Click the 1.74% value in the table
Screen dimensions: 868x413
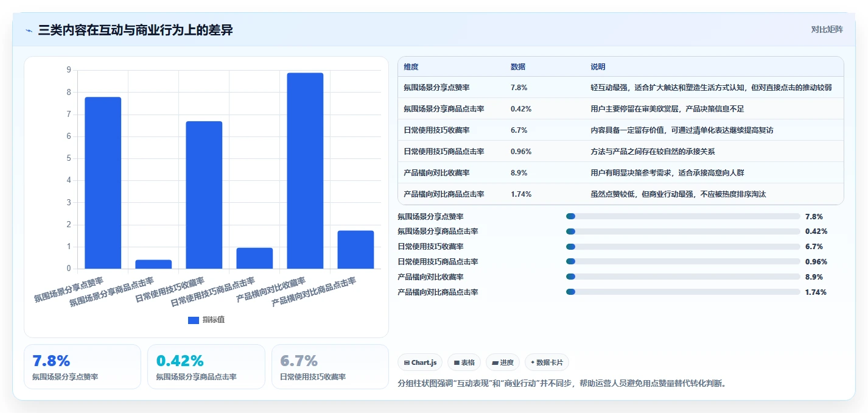click(x=521, y=194)
